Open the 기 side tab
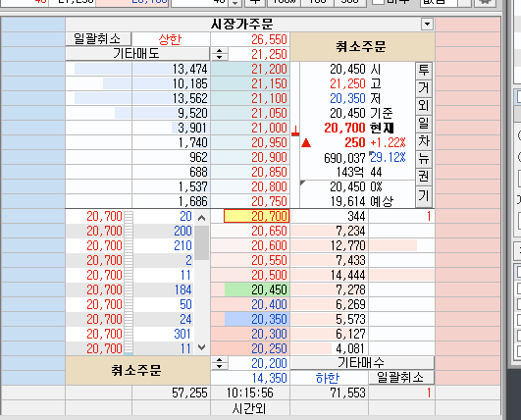Image resolution: width=521 pixels, height=420 pixels. [x=424, y=195]
